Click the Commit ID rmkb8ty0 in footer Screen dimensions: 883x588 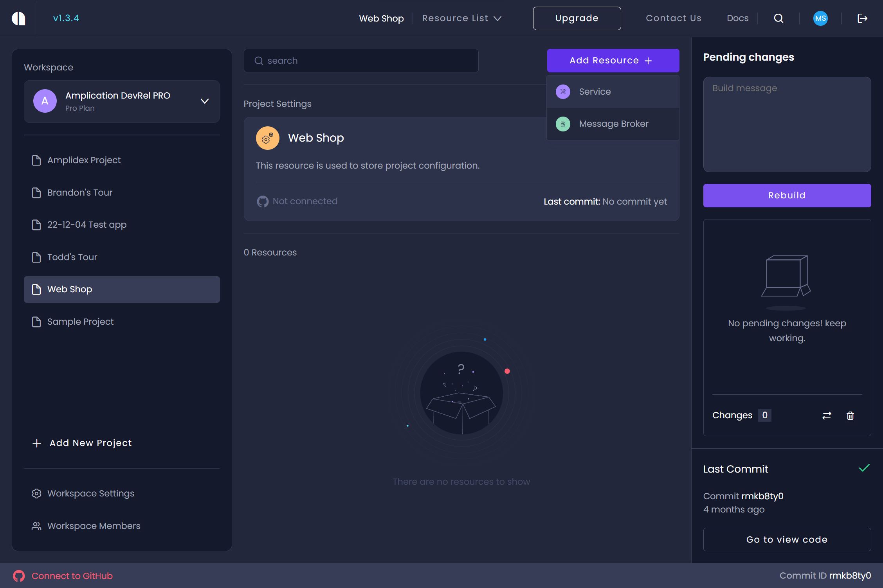click(x=825, y=576)
